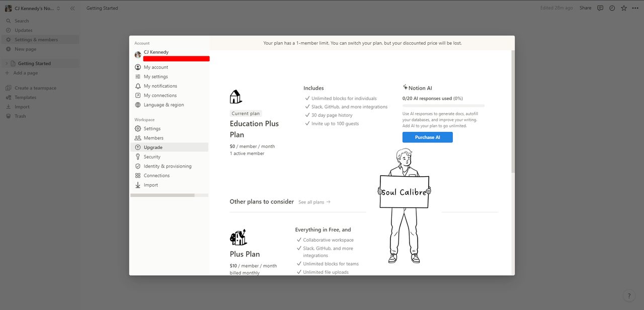This screenshot has height=310, width=644.
Task: Open the workspace switcher dropdown
Action: [x=33, y=8]
